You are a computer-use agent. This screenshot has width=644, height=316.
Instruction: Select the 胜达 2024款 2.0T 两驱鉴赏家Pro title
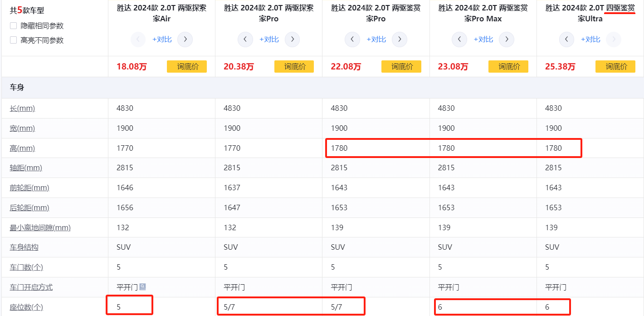tap(376, 13)
